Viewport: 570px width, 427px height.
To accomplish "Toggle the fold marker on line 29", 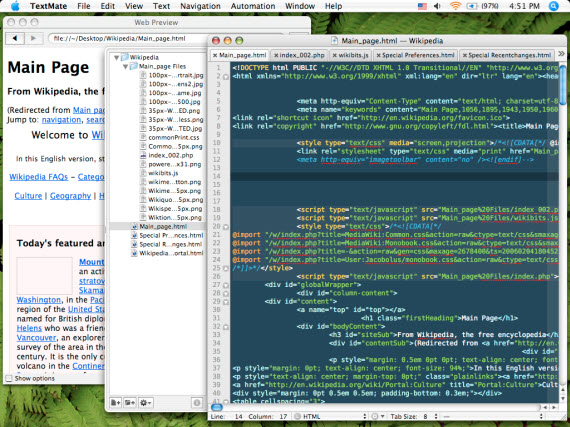I will pyautogui.click(x=226, y=302).
